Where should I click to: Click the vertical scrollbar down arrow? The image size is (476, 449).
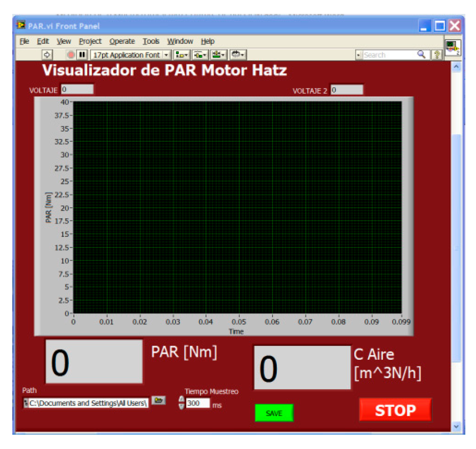[x=456, y=426]
